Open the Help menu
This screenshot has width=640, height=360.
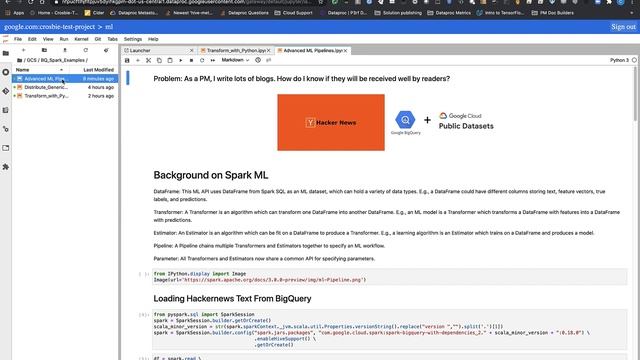coord(153,39)
